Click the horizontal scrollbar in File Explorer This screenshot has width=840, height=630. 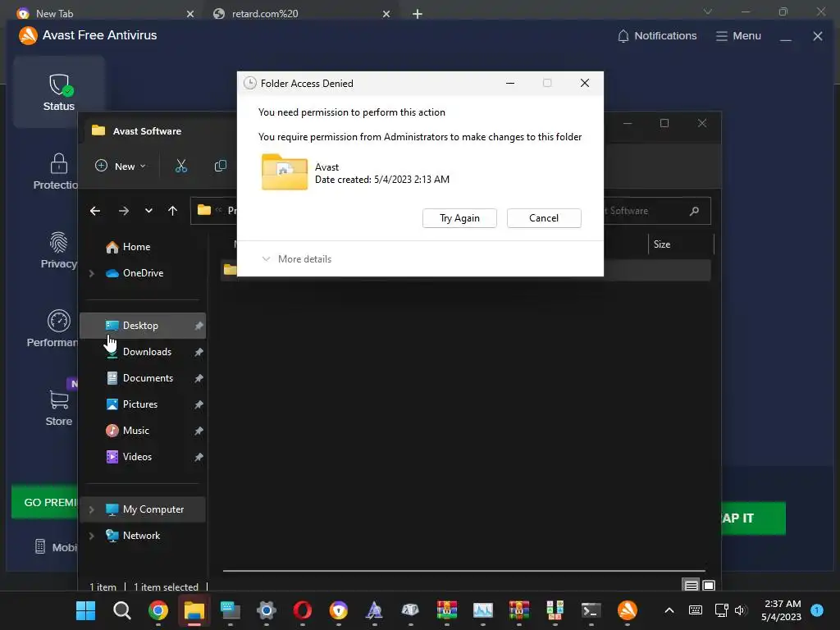click(464, 571)
